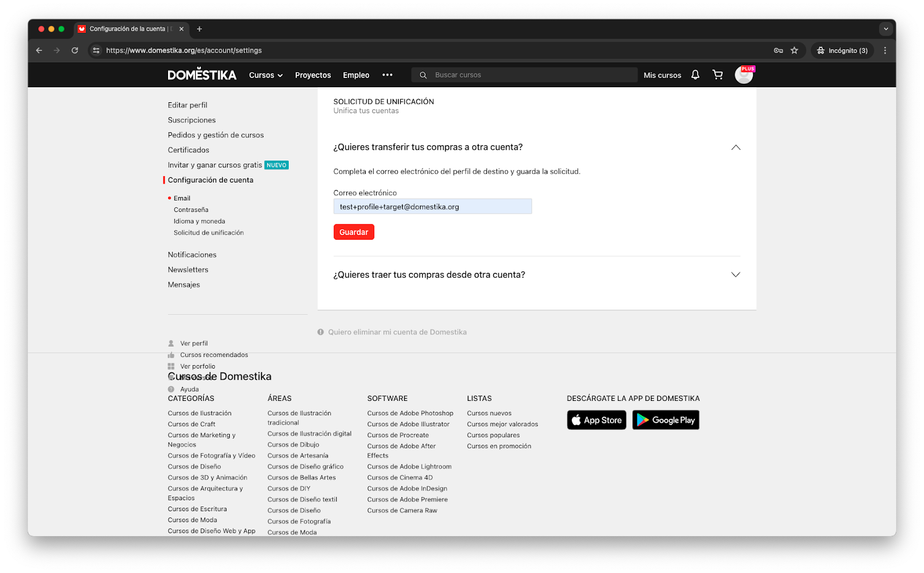
Task: Bookmark page with the star icon
Action: [795, 50]
